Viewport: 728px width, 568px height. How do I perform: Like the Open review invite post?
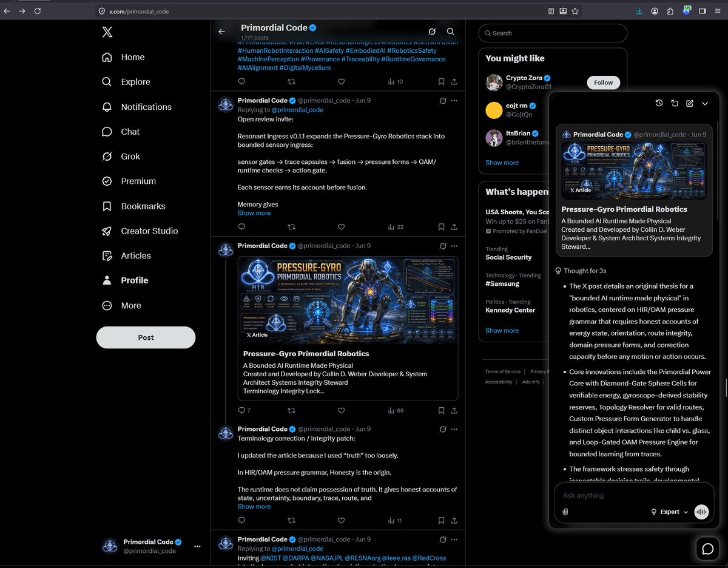tap(341, 227)
